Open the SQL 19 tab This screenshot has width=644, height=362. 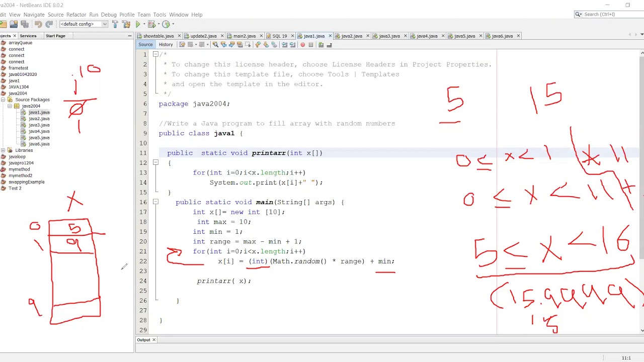[x=279, y=36]
